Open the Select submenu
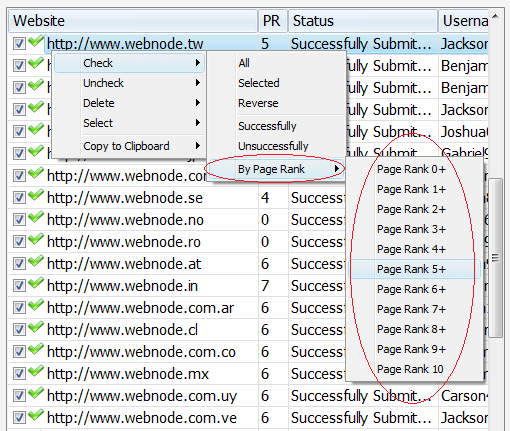Image resolution: width=510 pixels, height=431 pixels. click(129, 123)
